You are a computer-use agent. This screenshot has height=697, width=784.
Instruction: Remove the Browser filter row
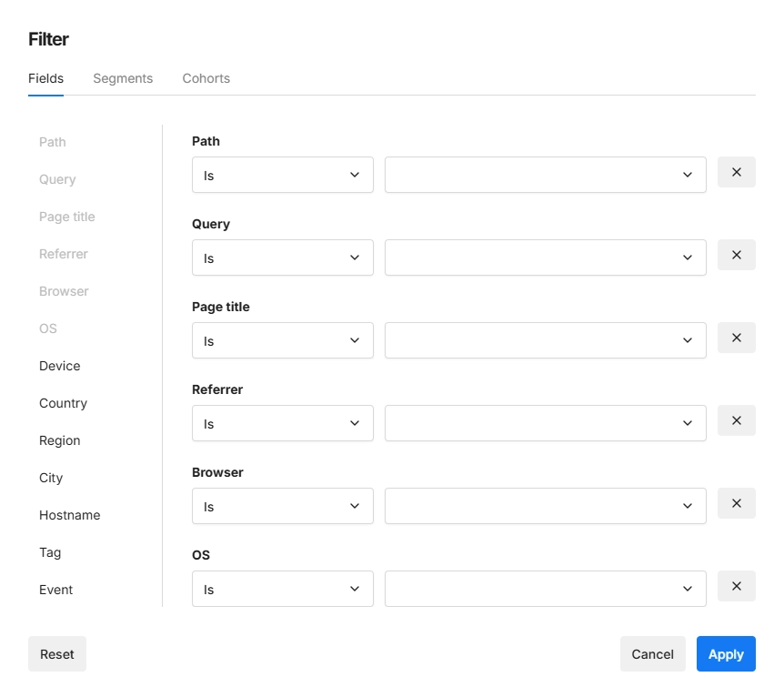pos(736,503)
